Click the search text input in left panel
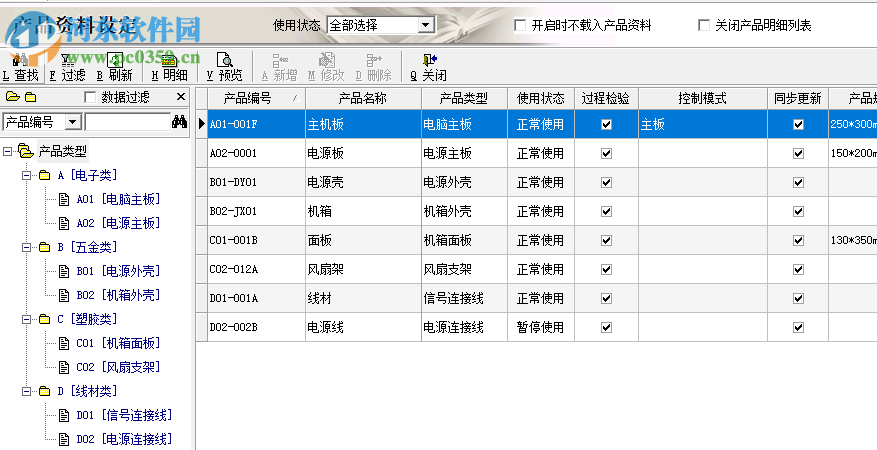This screenshot has height=450, width=877. pyautogui.click(x=128, y=122)
